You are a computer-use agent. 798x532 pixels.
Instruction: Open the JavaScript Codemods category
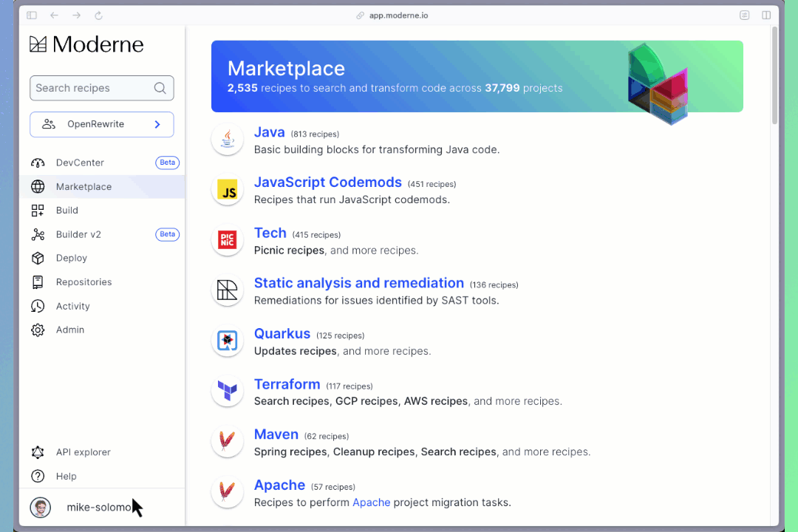(x=328, y=183)
